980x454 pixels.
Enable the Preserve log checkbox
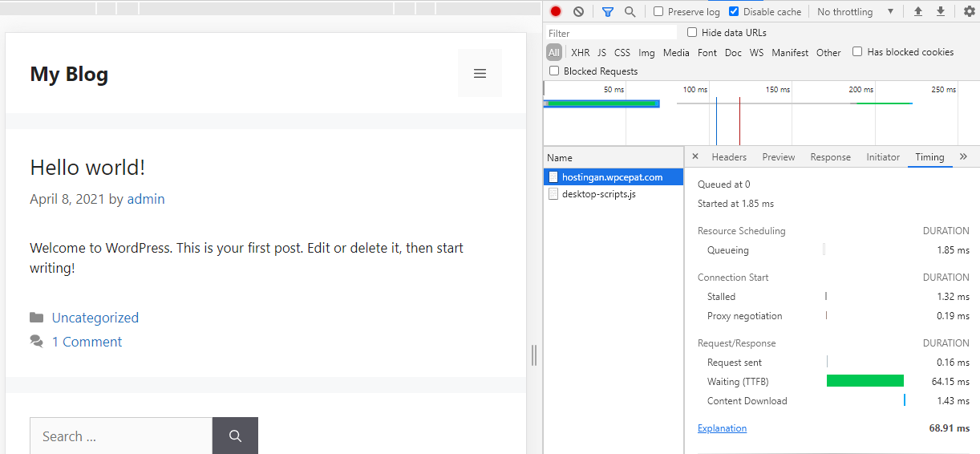click(x=658, y=12)
